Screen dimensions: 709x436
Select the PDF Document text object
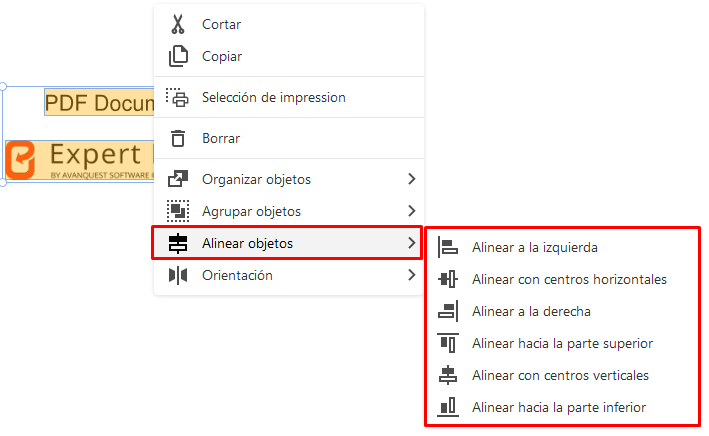pyautogui.click(x=99, y=103)
